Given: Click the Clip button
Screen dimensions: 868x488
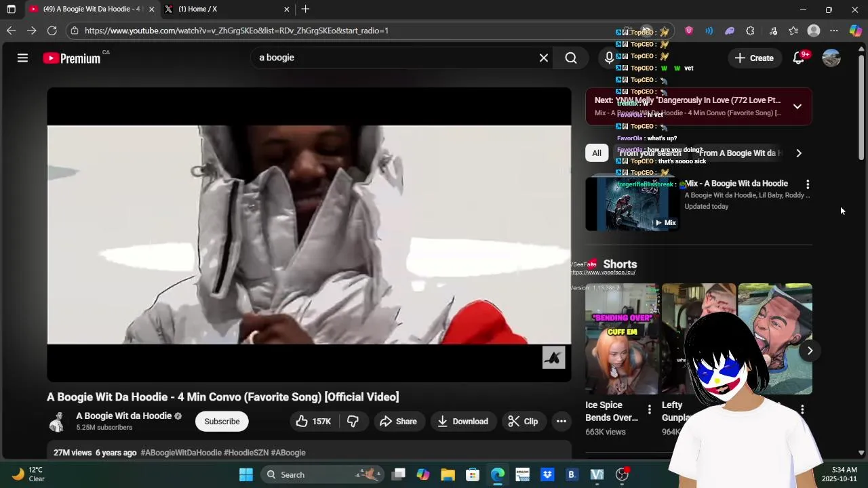Looking at the screenshot, I should coord(523,422).
